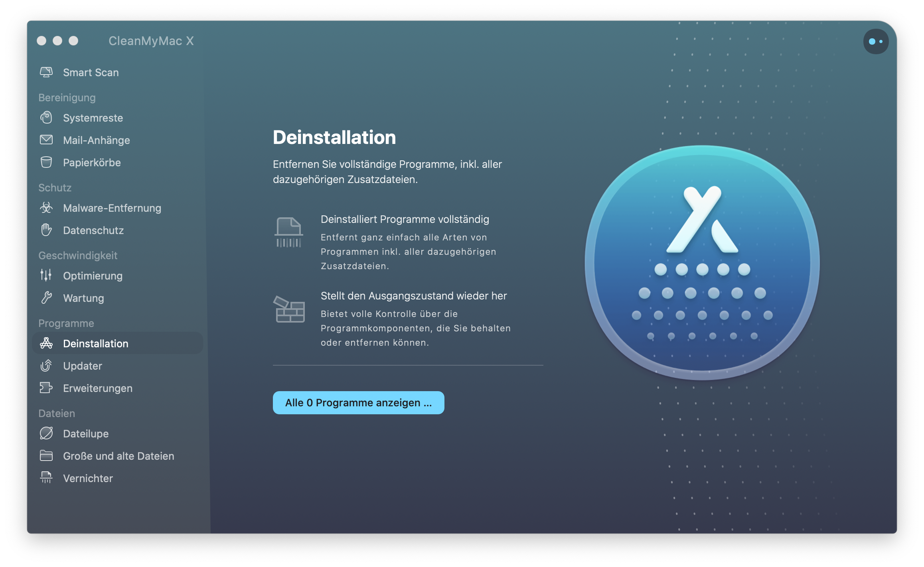Click the Systemreste spiral icon

pos(46,118)
